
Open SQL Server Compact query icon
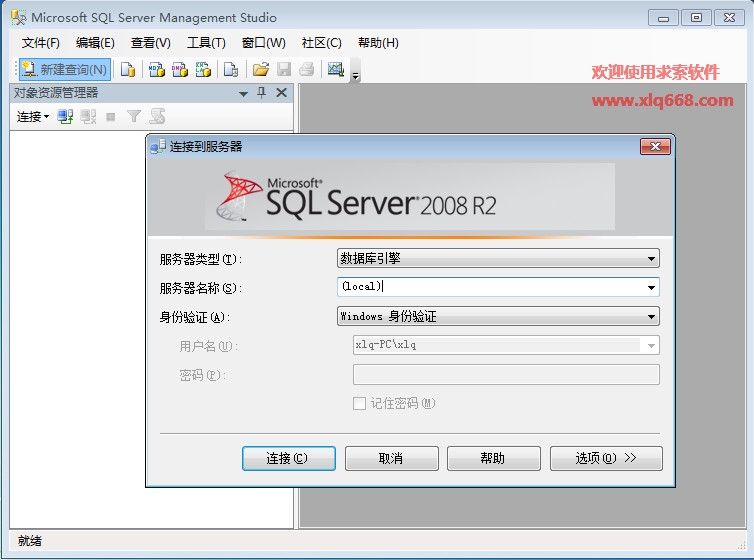click(231, 69)
